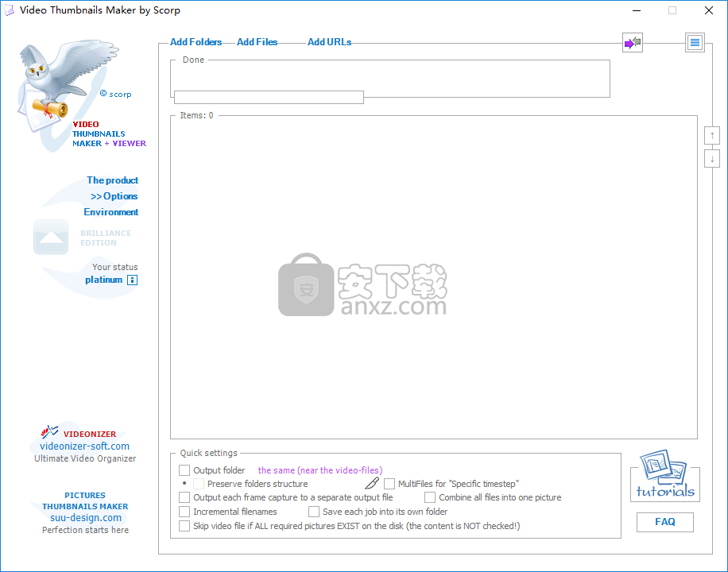728x572 pixels.
Task: Check Combine all files into one picture
Action: 430,497
